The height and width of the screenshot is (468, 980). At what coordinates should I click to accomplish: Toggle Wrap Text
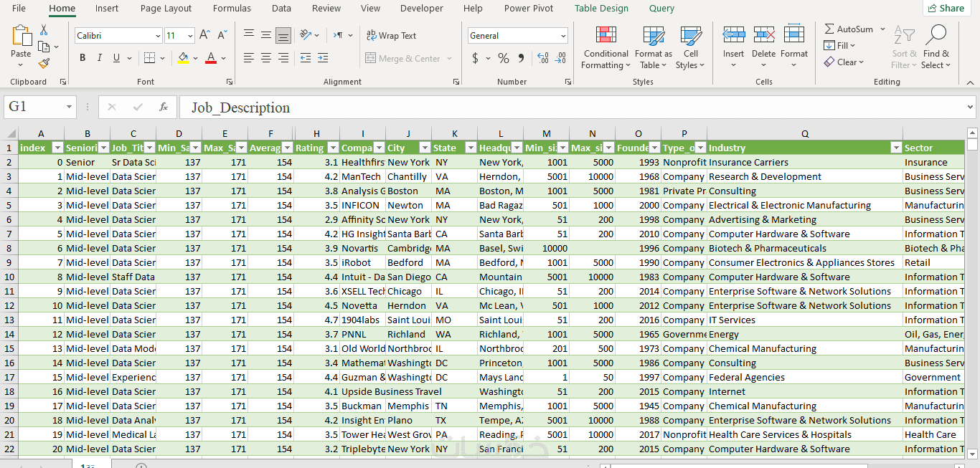click(391, 35)
